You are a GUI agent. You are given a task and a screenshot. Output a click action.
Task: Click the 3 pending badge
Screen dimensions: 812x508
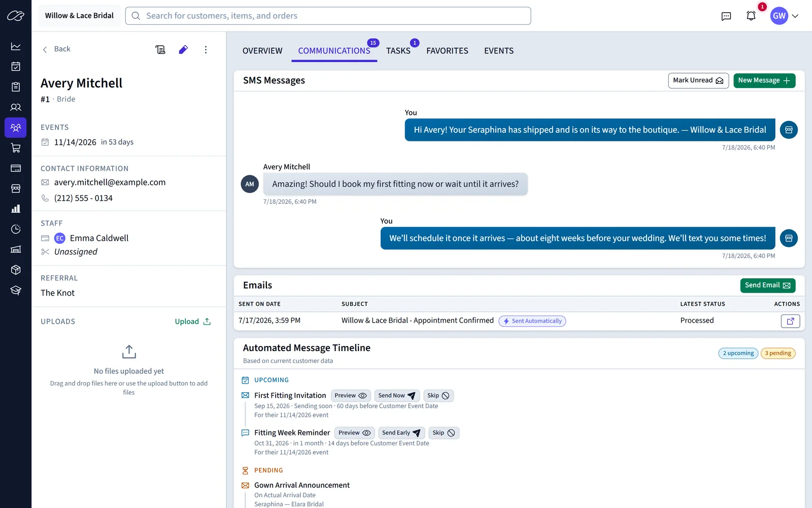[778, 353]
